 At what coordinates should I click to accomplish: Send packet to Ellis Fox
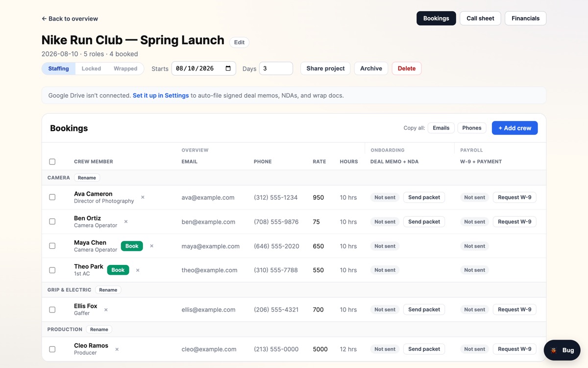click(x=424, y=310)
